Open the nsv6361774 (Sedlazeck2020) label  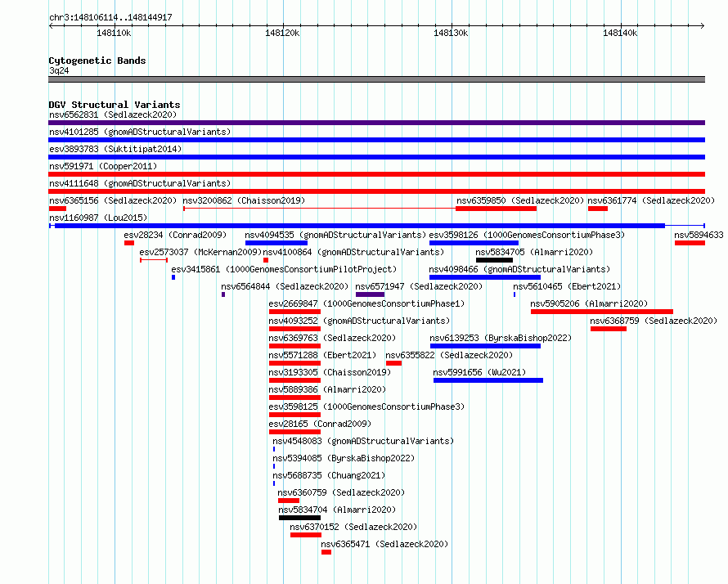651,200
